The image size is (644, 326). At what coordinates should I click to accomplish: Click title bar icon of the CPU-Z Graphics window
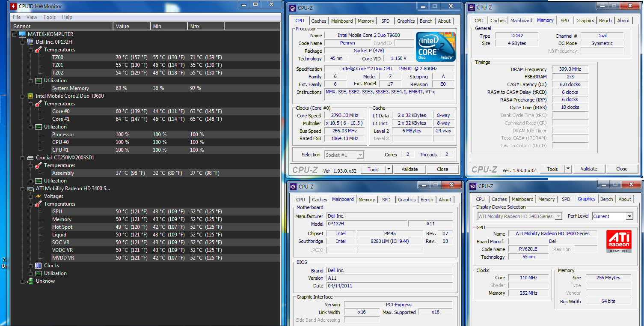click(472, 186)
